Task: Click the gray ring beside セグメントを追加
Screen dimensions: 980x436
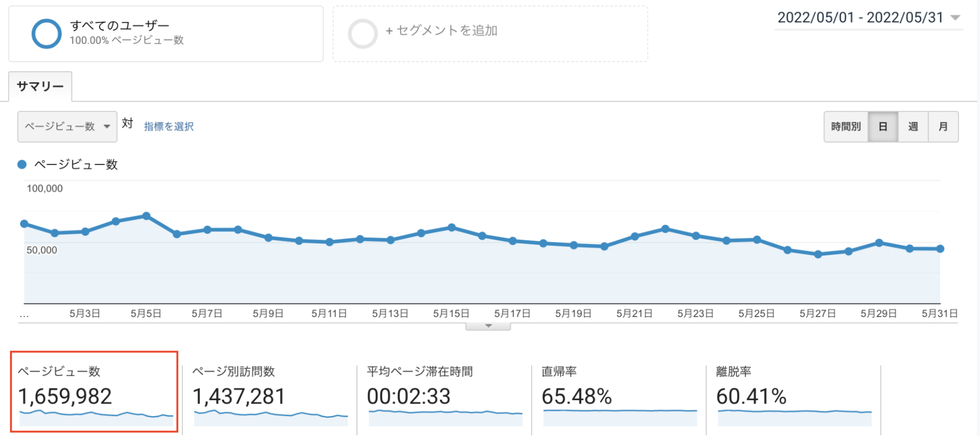Action: click(363, 33)
